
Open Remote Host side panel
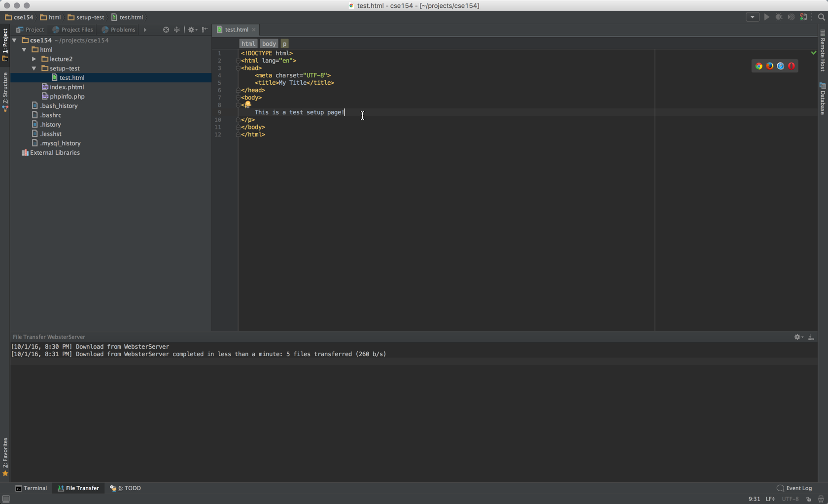[x=823, y=50]
